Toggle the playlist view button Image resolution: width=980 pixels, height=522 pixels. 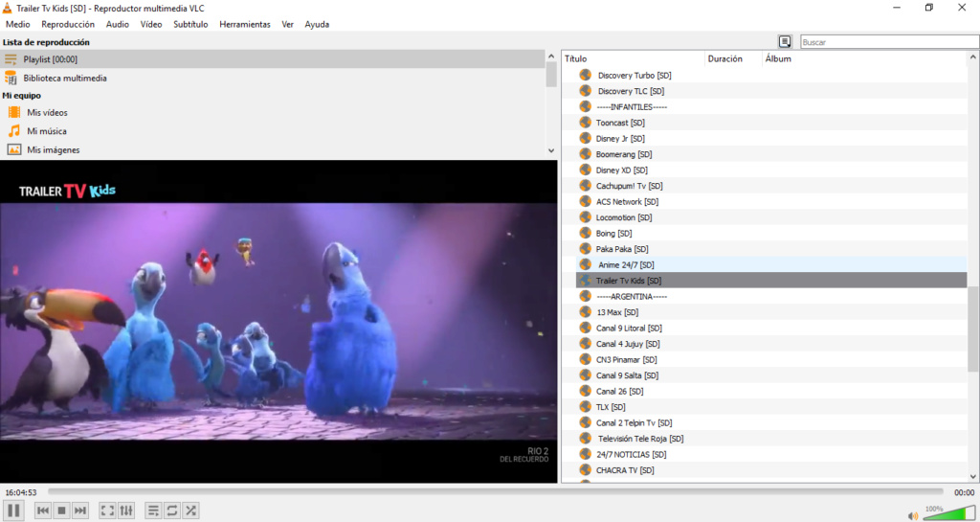153,511
